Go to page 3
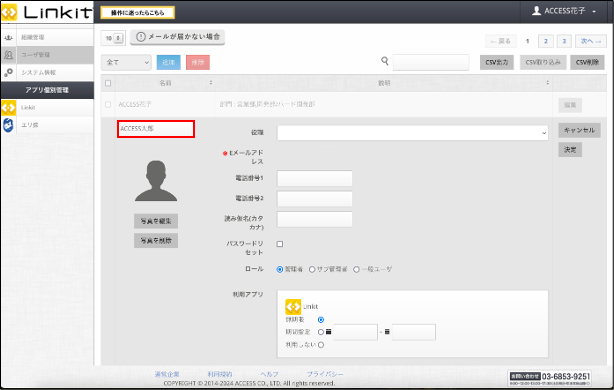Screen dimensions: 614x390 [564, 41]
